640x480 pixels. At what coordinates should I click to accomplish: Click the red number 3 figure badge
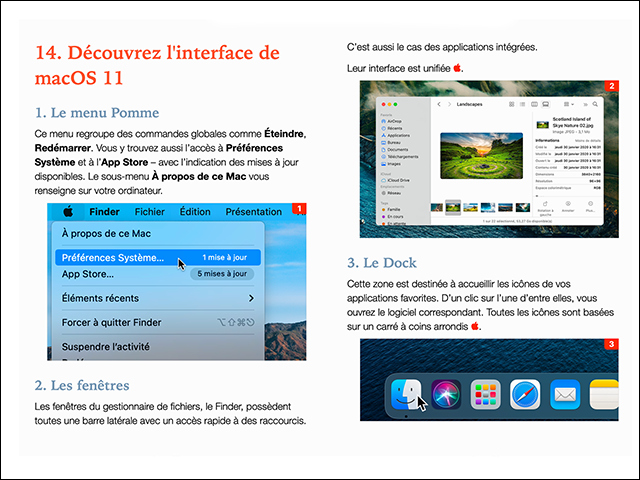point(610,345)
